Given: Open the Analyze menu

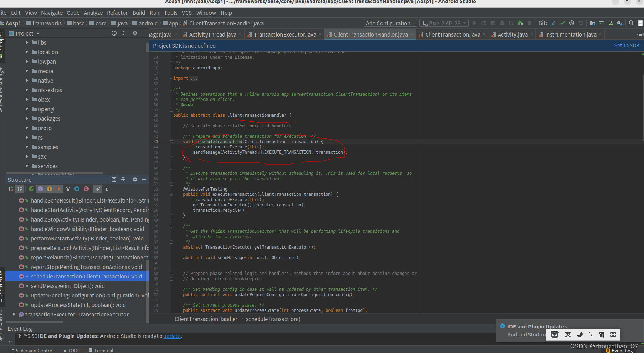Looking at the screenshot, I should click(x=93, y=13).
